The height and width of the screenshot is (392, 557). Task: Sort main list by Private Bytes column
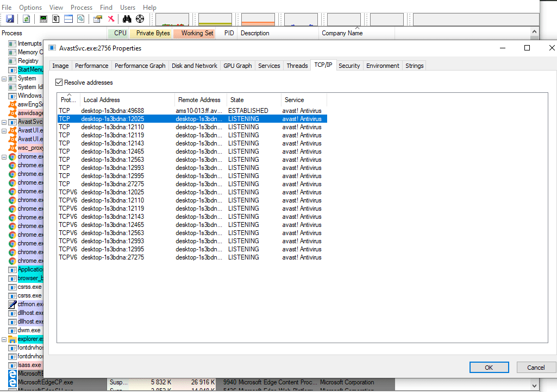pos(151,33)
